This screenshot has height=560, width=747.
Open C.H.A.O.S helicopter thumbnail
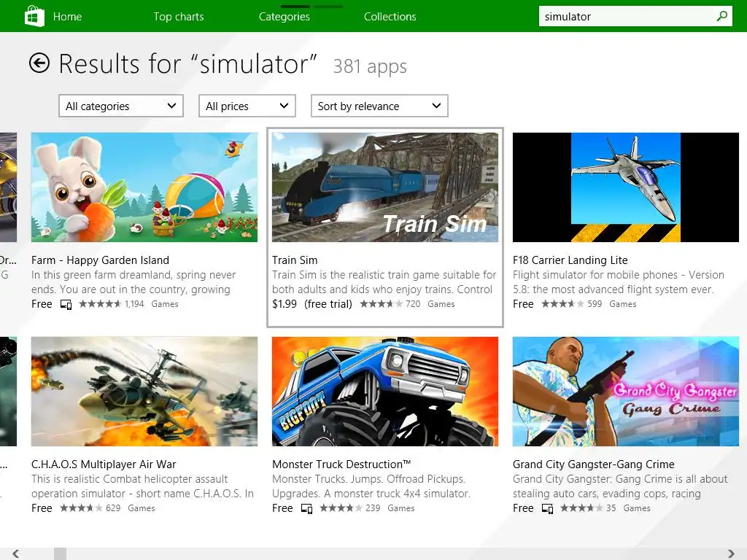pyautogui.click(x=144, y=392)
